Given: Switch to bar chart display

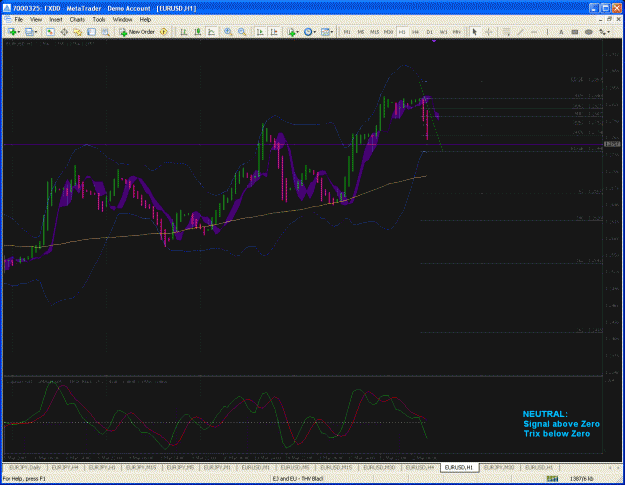Looking at the screenshot, I should pyautogui.click(x=184, y=32).
